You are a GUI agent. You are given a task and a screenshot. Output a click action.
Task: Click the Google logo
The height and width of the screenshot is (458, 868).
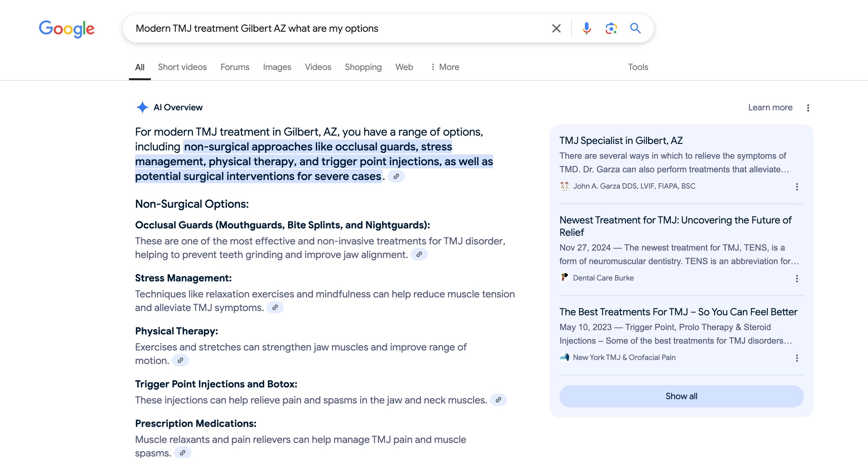pos(67,29)
